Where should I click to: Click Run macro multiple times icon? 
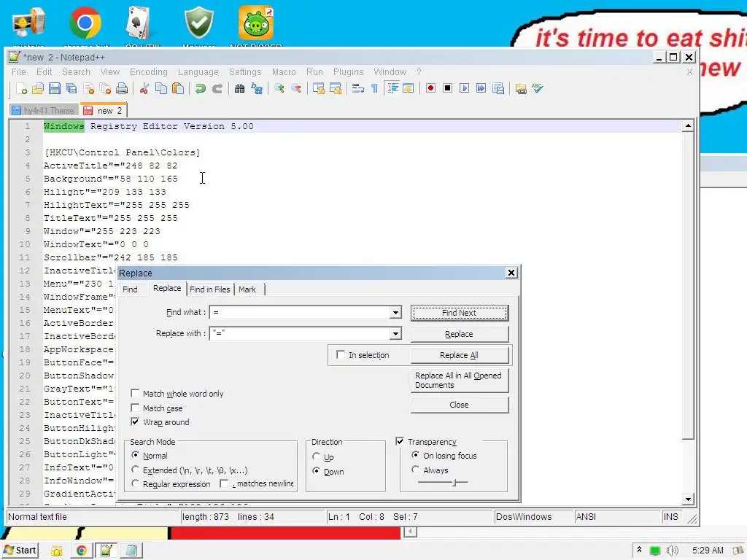481,88
